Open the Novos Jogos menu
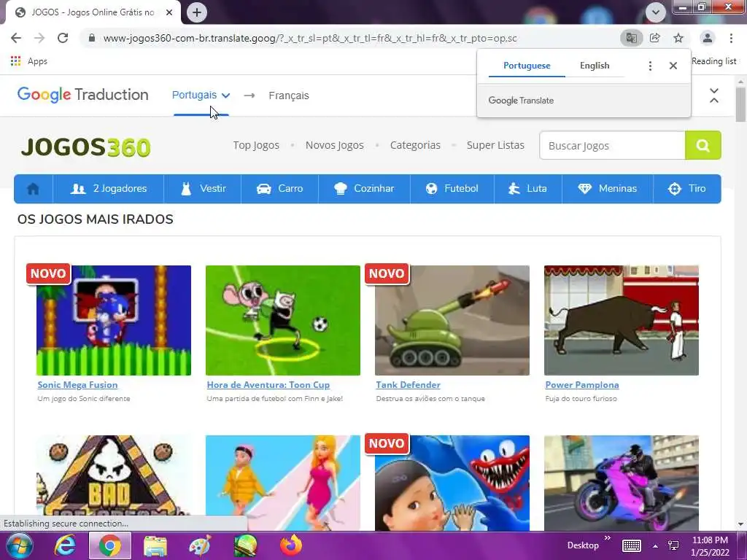The height and width of the screenshot is (560, 747). (x=334, y=145)
